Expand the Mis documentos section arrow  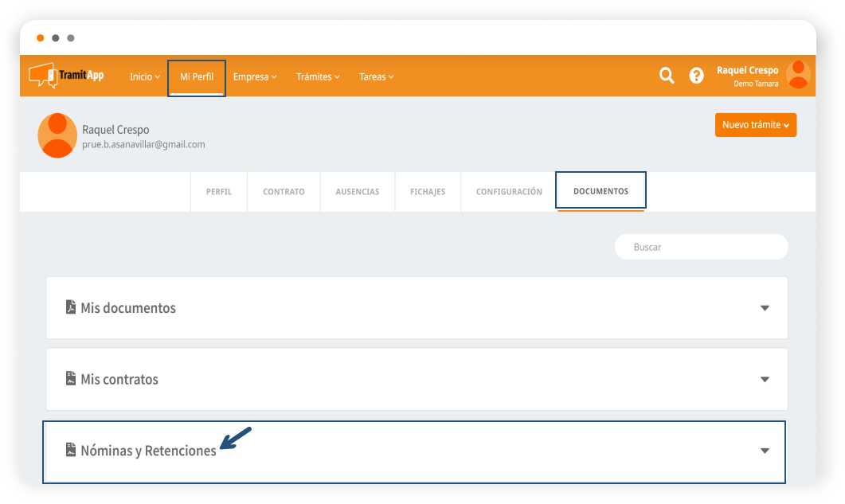(x=765, y=308)
